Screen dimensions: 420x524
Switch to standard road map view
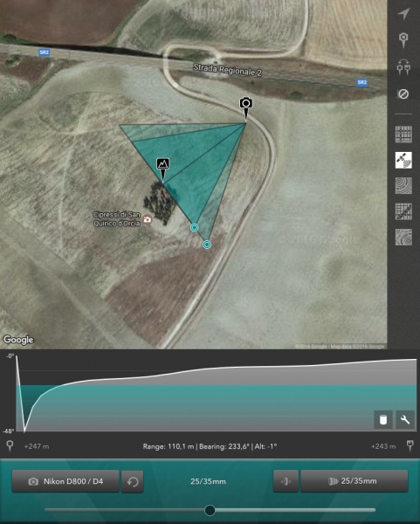pos(403,134)
